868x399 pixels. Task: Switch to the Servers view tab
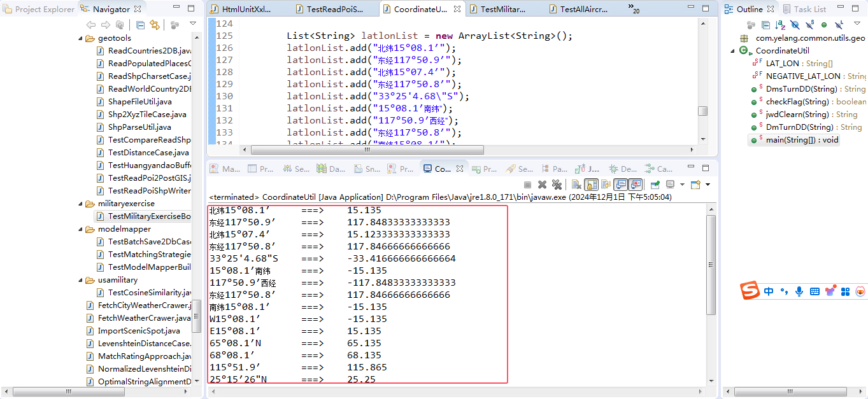pos(297,169)
